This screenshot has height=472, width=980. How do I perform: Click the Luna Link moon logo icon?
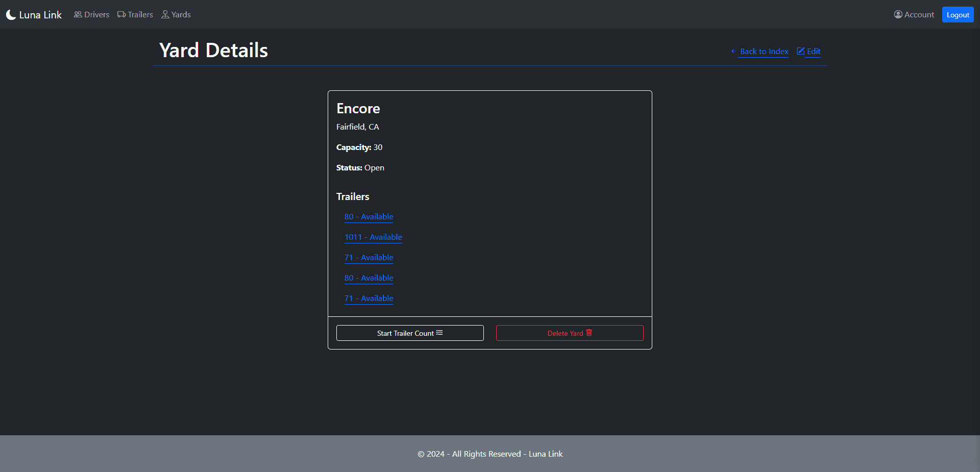(x=11, y=15)
